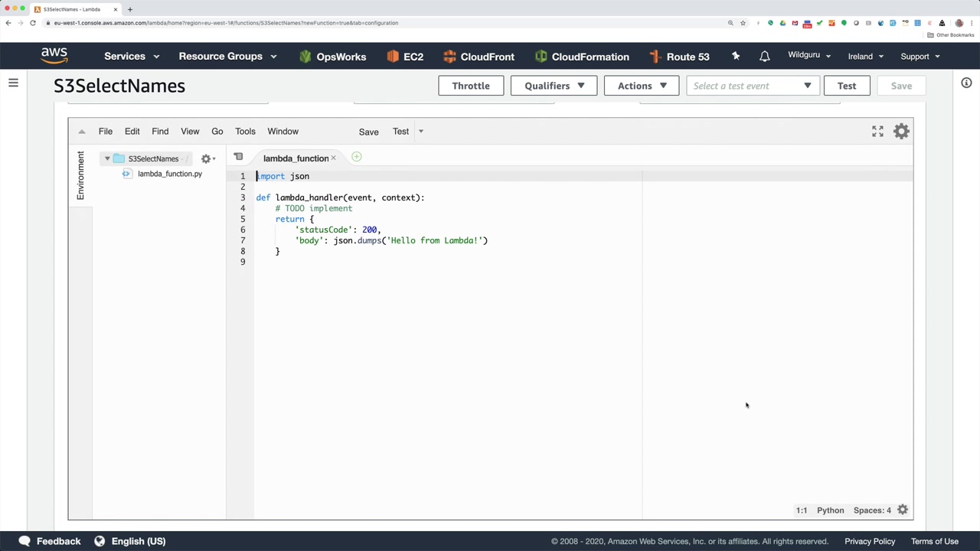Collapse the S3SelectNames folder tree
Image resolution: width=980 pixels, height=551 pixels.
point(107,159)
